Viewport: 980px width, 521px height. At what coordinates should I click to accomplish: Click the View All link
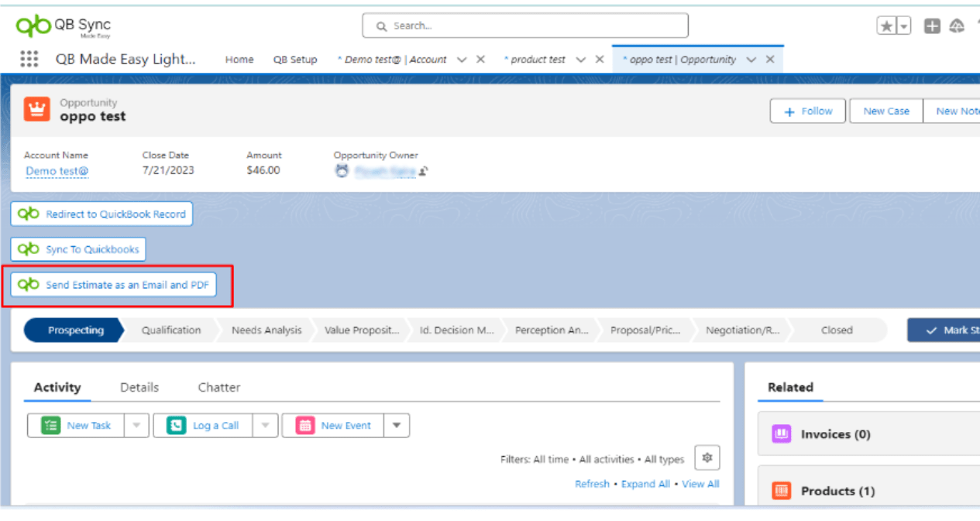point(700,484)
